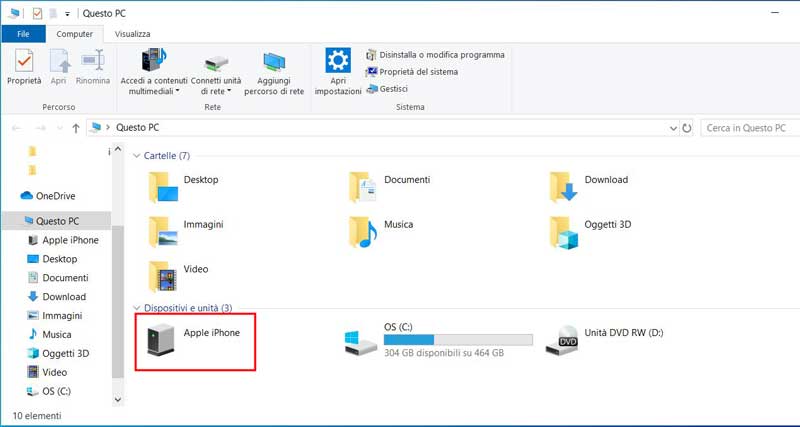Open Apri impostazioni gear icon

click(338, 60)
